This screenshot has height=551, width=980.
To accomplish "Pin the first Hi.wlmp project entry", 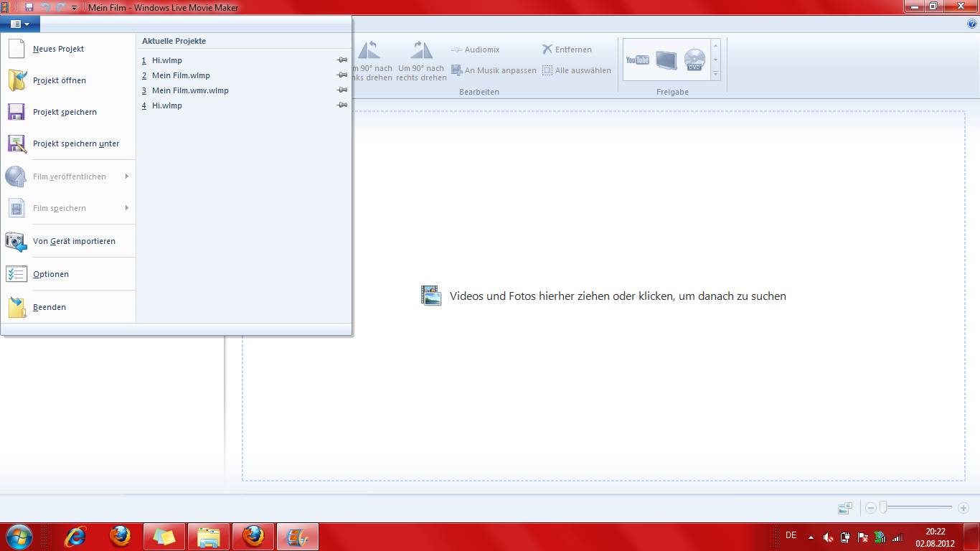I will pos(342,60).
